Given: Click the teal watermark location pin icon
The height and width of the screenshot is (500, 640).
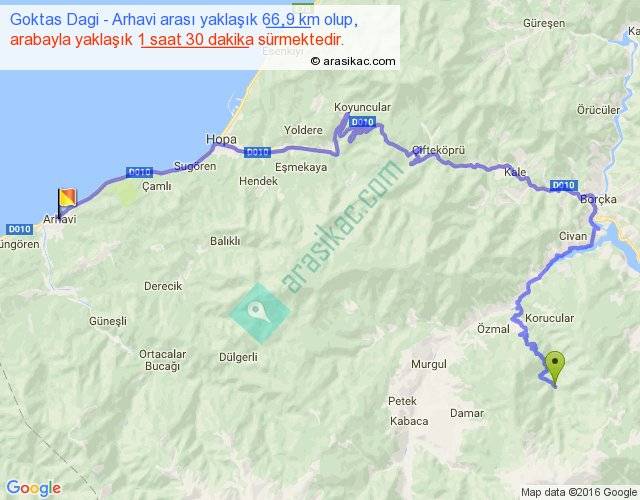Looking at the screenshot, I should pyautogui.click(x=259, y=312).
